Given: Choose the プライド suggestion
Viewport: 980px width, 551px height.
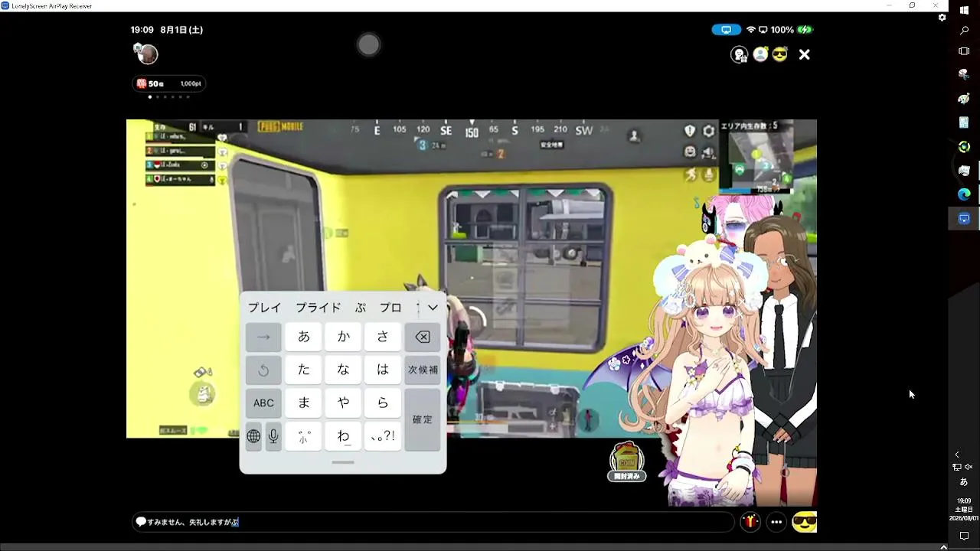Looking at the screenshot, I should click(318, 308).
